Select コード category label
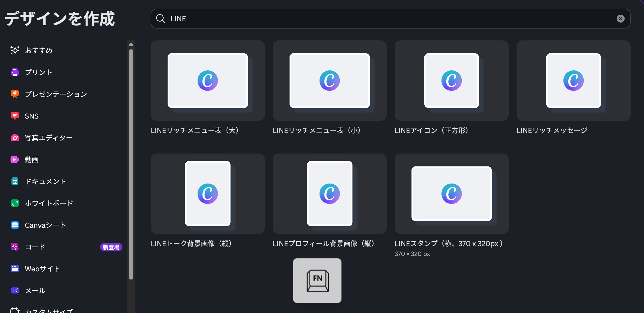Viewport: 644px width, 313px height. click(x=35, y=247)
